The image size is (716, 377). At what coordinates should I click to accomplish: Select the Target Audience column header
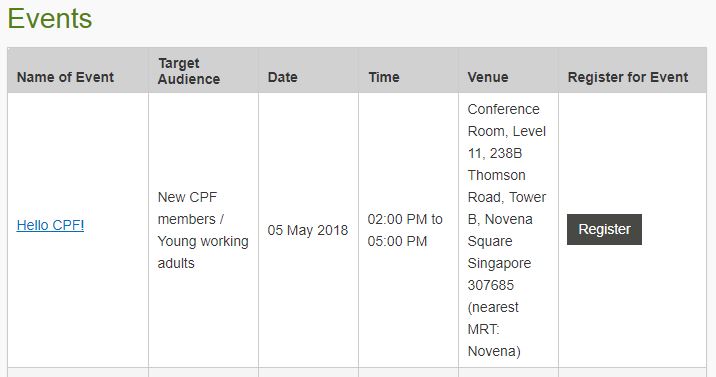point(189,71)
